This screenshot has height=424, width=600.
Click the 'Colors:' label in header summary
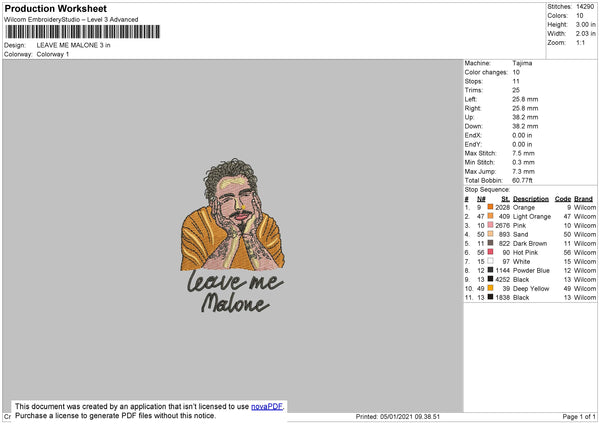click(558, 16)
